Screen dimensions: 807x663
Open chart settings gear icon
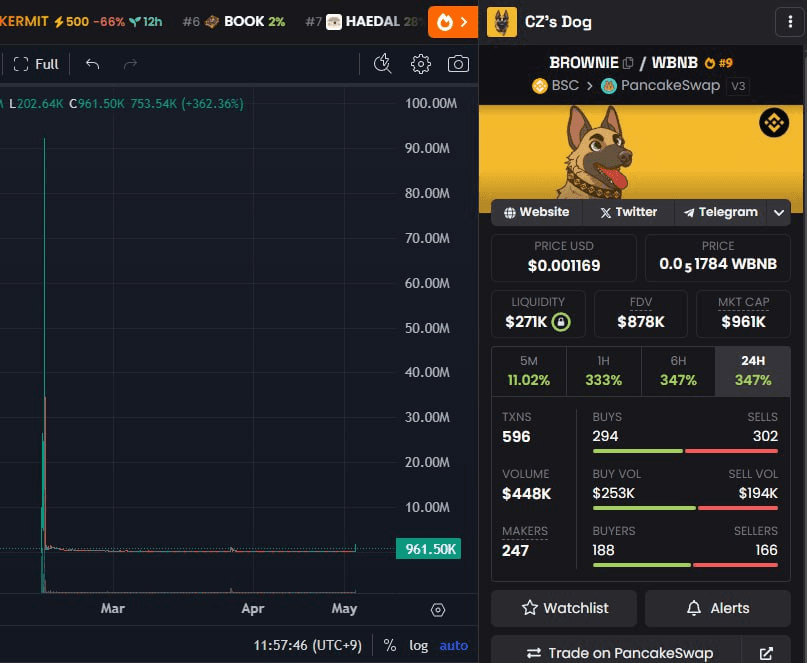click(420, 64)
